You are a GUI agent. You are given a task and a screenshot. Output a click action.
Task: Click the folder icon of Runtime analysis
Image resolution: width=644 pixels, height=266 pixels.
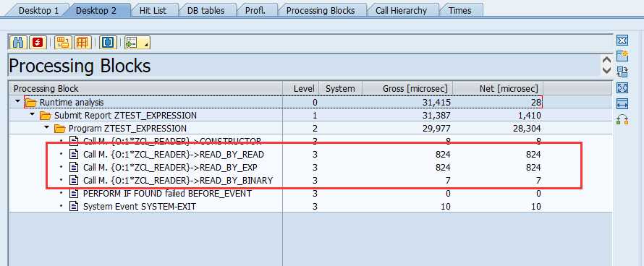(x=31, y=102)
